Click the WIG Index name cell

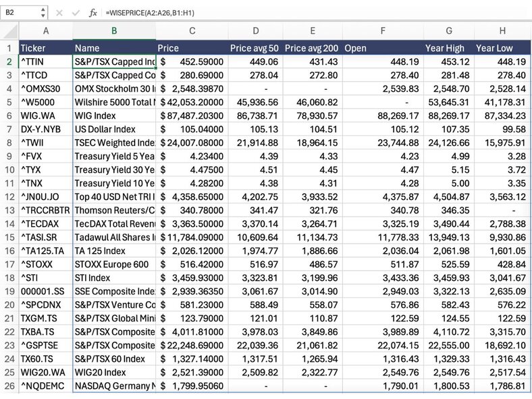(x=114, y=115)
